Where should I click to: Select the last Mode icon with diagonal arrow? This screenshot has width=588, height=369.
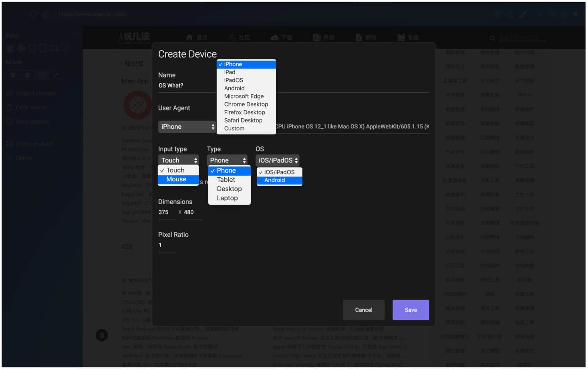point(55,75)
